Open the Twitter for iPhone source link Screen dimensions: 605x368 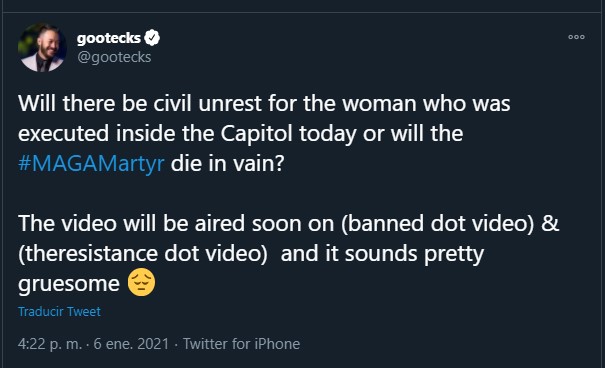click(x=241, y=344)
